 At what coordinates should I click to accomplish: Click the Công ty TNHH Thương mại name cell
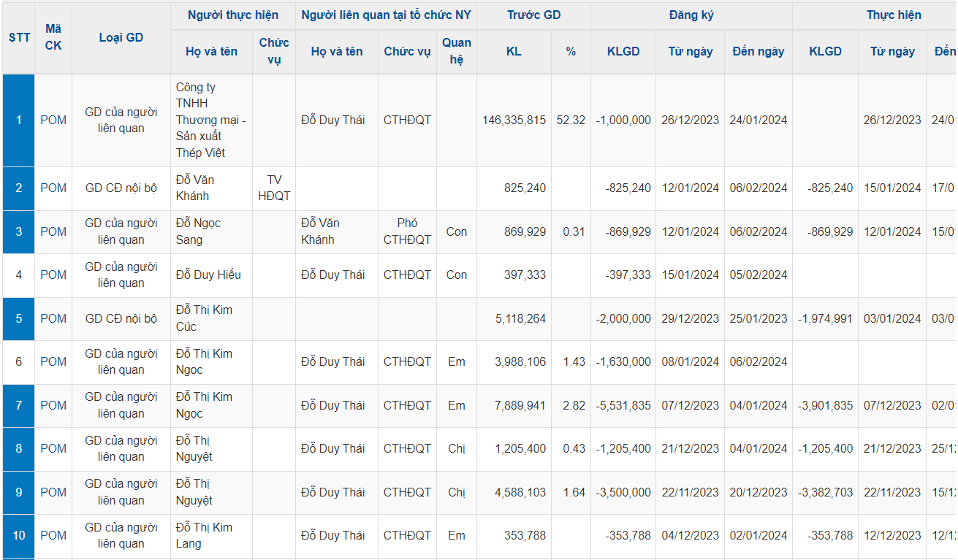(x=210, y=120)
